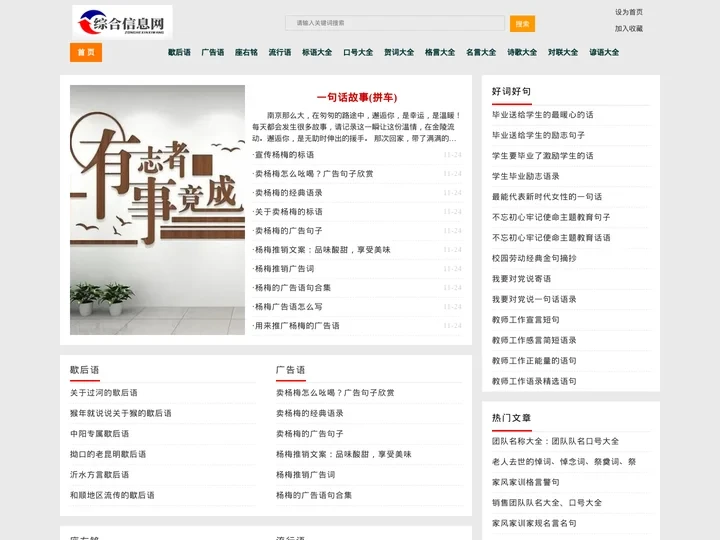Click the 广告语 section heading
Screen dimensions: 720x540
[x=291, y=370]
